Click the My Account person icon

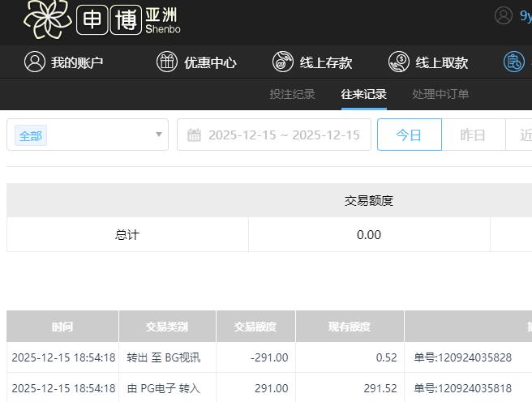pyautogui.click(x=34, y=62)
